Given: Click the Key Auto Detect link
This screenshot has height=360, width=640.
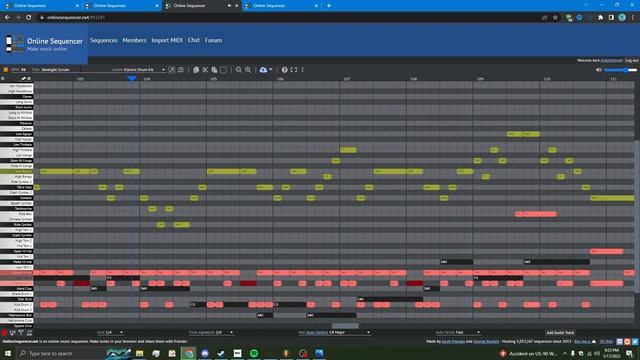Looking at the screenshot, I should click(x=317, y=333).
